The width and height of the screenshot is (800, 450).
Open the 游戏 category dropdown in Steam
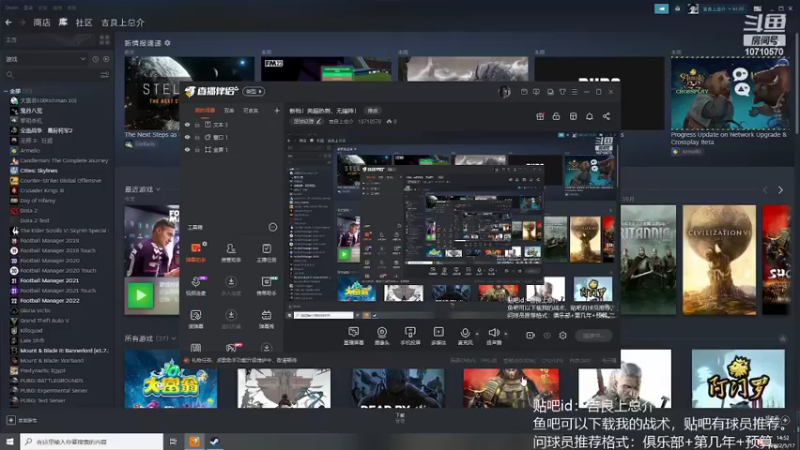(45, 59)
